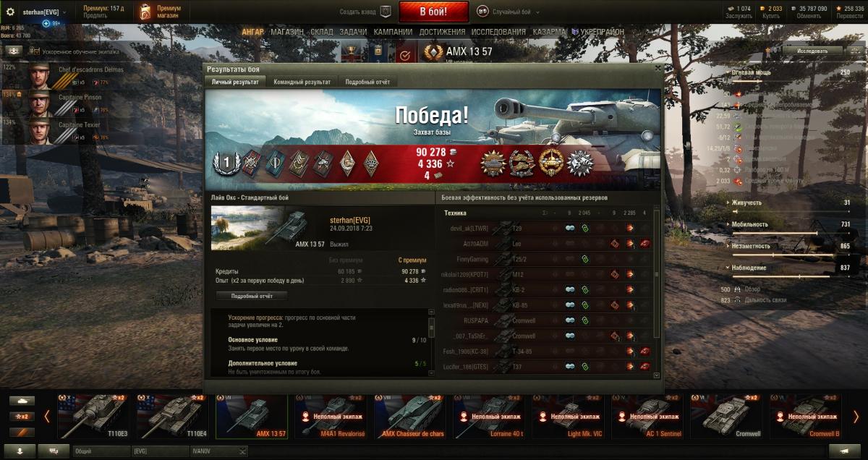Viewport: 868px width, 460px height.
Task: Toggle the crew panel collapse button
Action: click(x=14, y=51)
